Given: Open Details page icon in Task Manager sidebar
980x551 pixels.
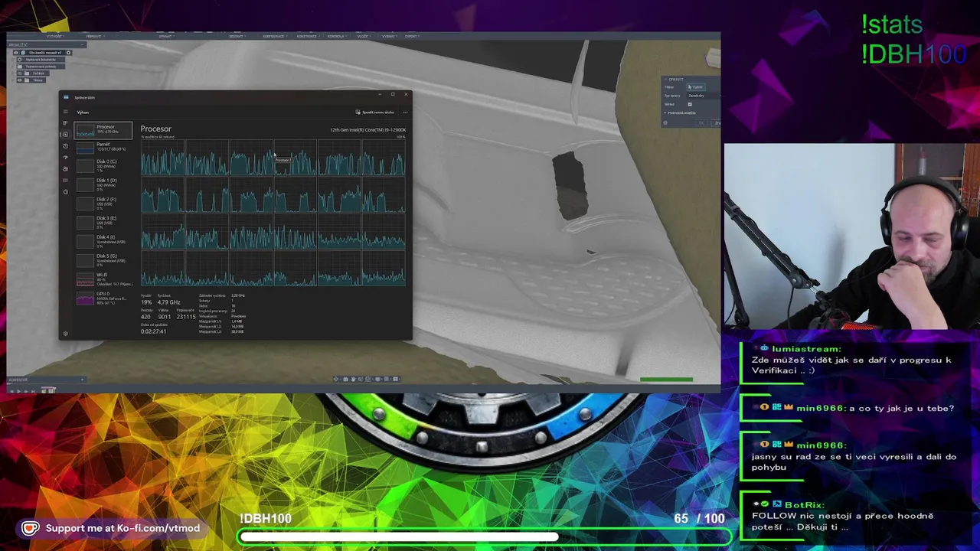Looking at the screenshot, I should click(x=65, y=181).
